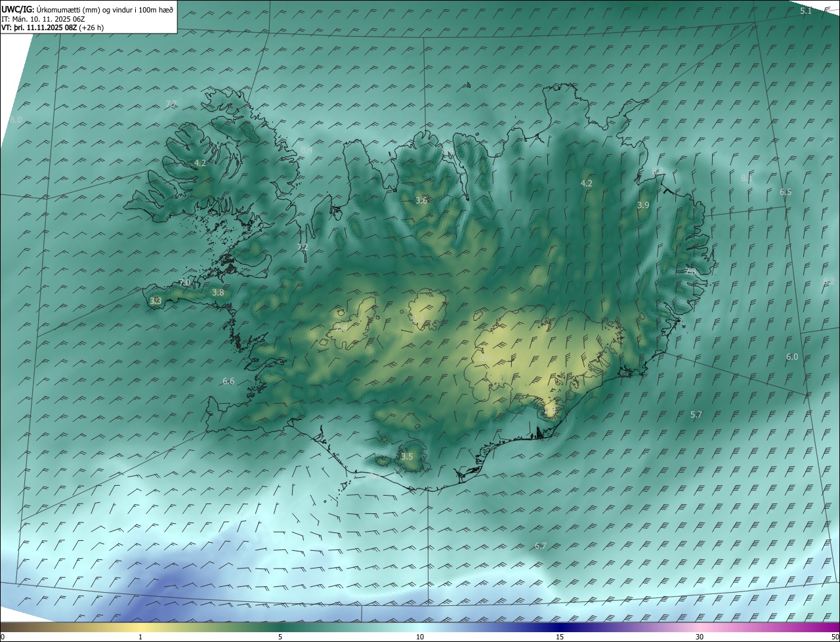840x642 pixels.
Task: Click the color scale tick labeled 5
Action: [280, 637]
